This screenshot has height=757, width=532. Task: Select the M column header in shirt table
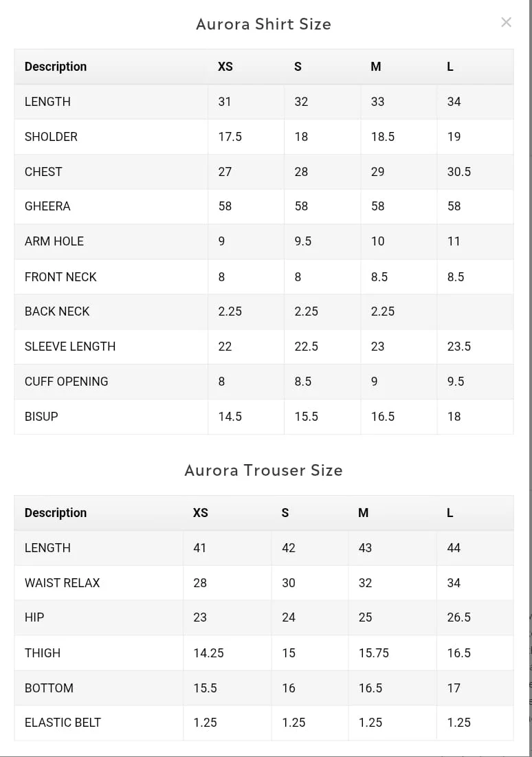(376, 67)
